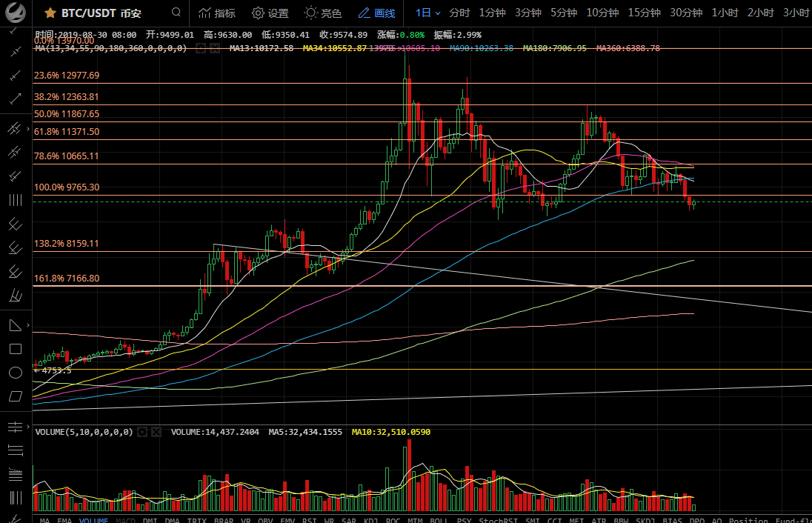Viewport: 812px width, 523px height.
Task: Click the favorite star next to BTC/USDT
Action: click(x=50, y=13)
